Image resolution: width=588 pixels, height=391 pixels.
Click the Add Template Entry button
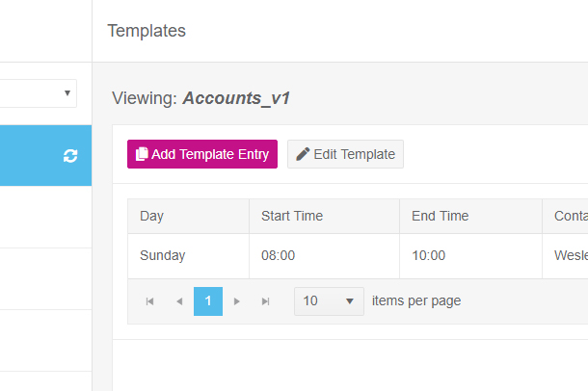pyautogui.click(x=202, y=154)
